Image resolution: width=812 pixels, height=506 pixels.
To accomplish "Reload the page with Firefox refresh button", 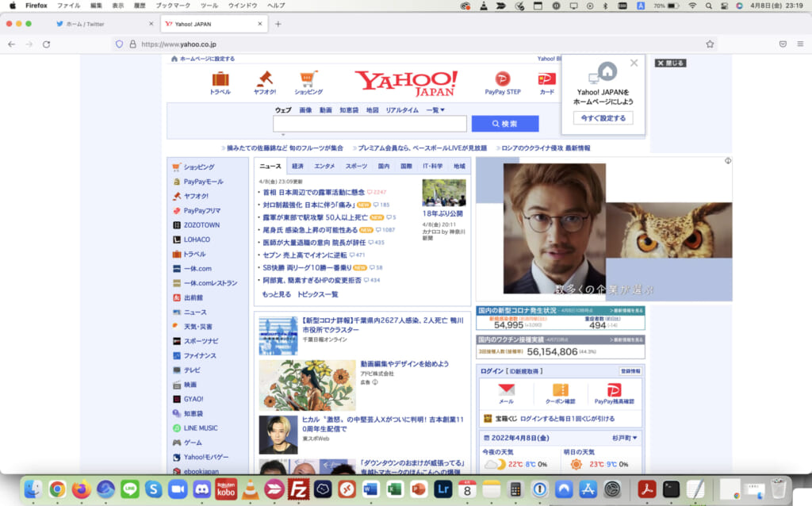I will point(46,44).
